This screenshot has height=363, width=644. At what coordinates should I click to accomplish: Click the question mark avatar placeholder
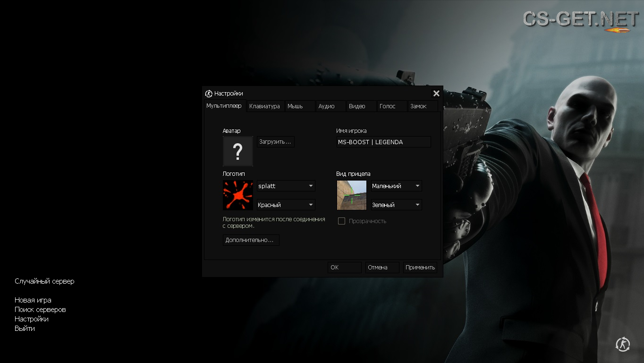237,151
